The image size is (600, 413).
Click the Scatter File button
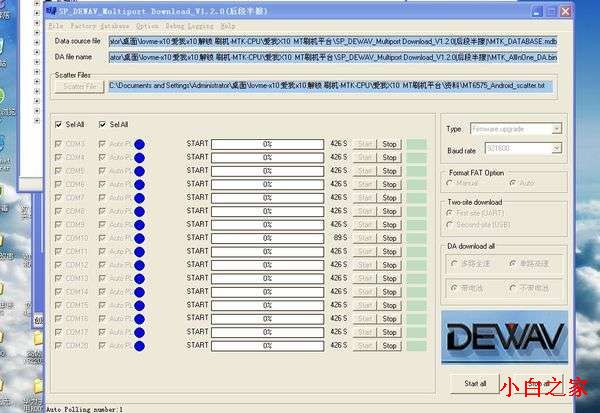[80, 87]
